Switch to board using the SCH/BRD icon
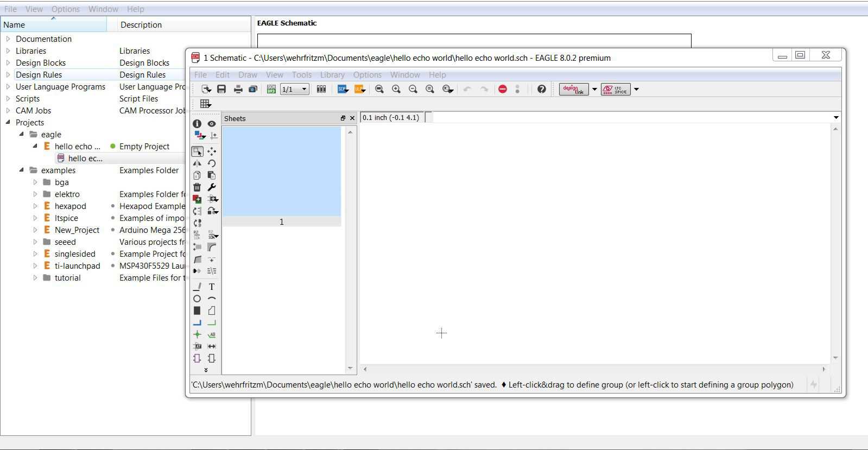The height and width of the screenshot is (450, 868). tap(271, 89)
